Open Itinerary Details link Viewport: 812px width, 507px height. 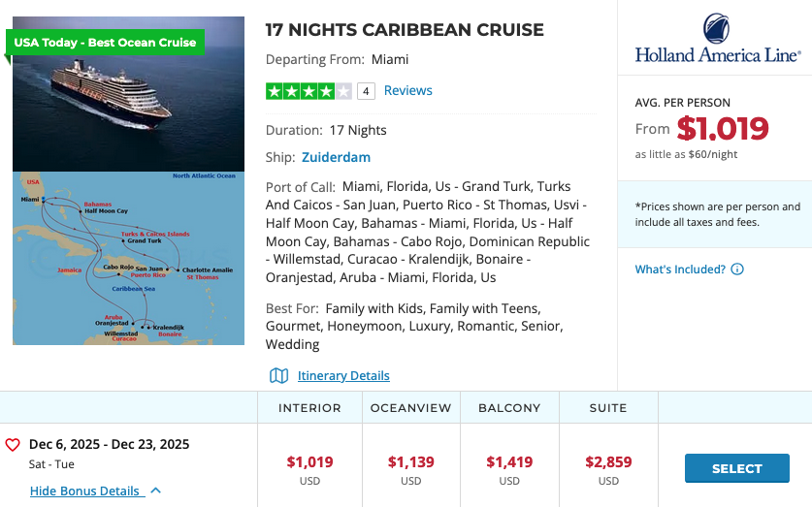click(343, 375)
